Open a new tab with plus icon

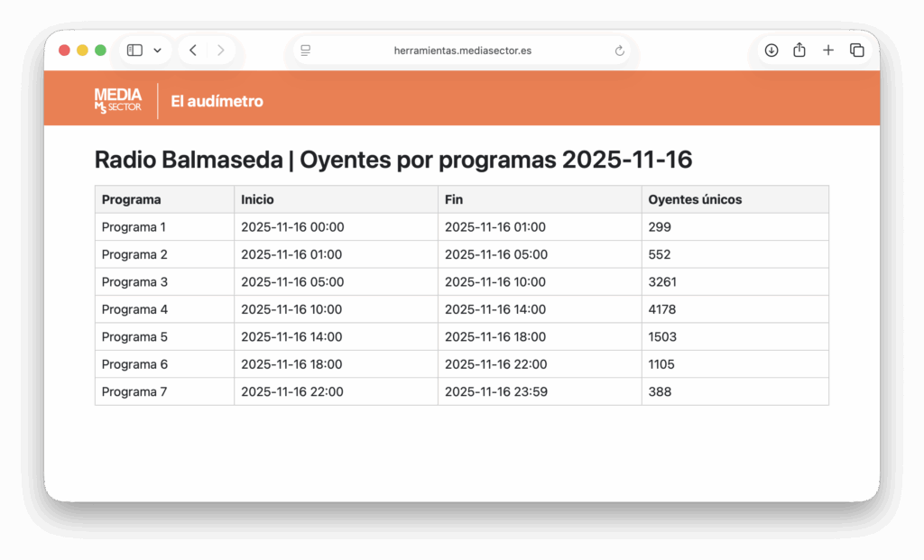coord(828,50)
